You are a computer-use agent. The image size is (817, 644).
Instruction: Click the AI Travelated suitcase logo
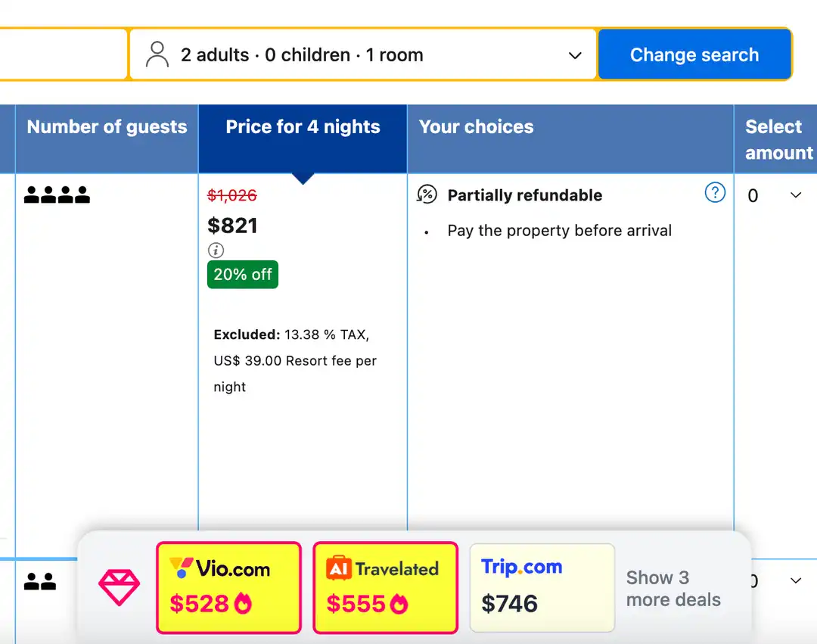pos(339,568)
